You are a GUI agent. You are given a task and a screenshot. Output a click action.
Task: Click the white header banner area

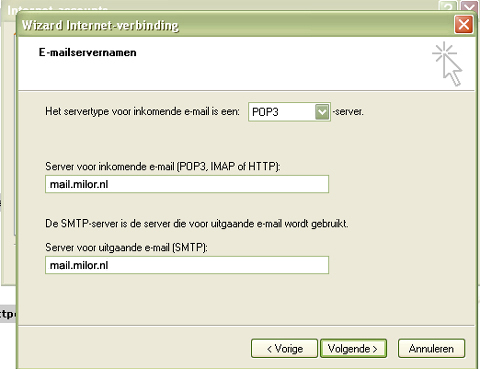click(x=247, y=63)
